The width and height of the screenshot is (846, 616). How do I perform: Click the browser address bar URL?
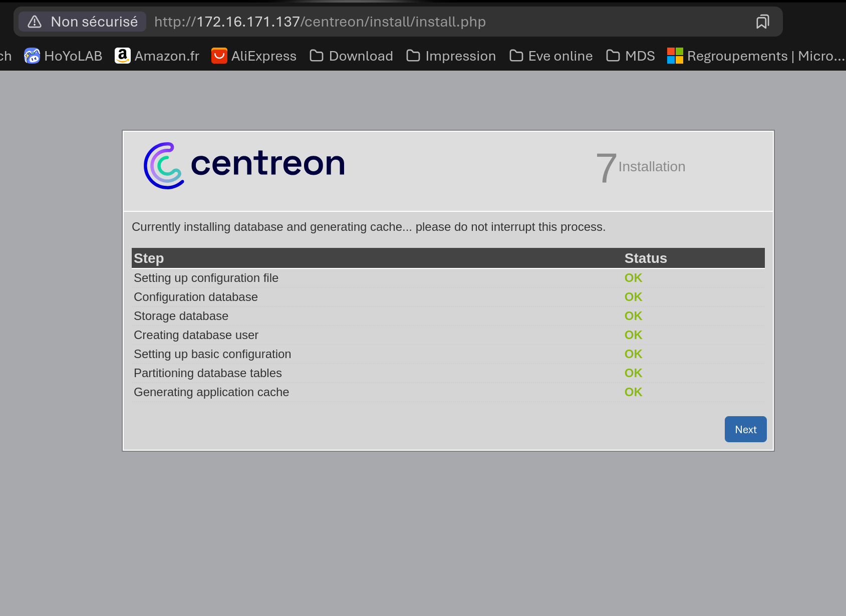[x=320, y=22]
